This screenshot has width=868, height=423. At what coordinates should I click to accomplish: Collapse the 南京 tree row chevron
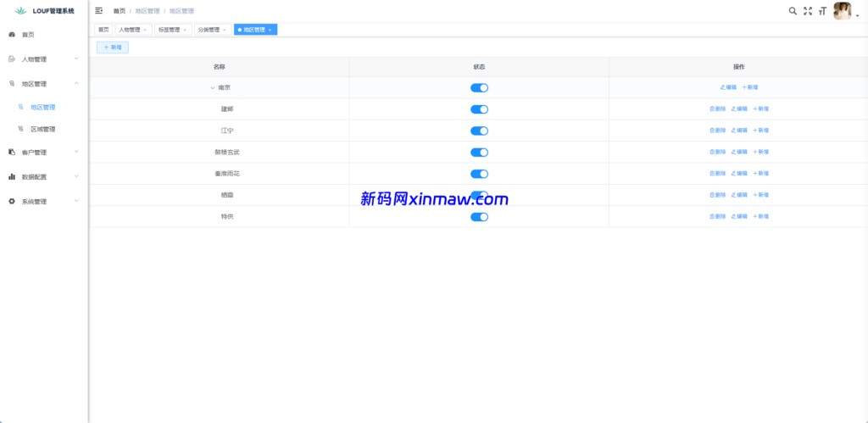[x=213, y=87]
